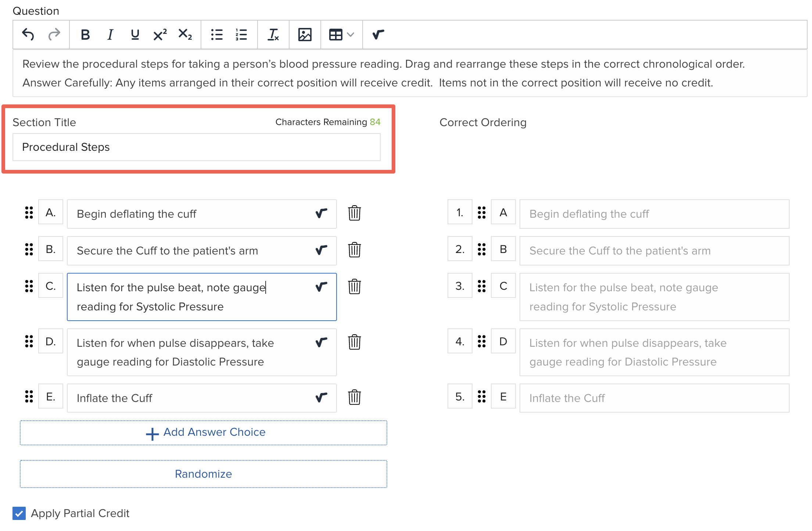This screenshot has height=531, width=812.
Task: Select Correct Ordering item about Diastolic Pressure
Action: 654,352
